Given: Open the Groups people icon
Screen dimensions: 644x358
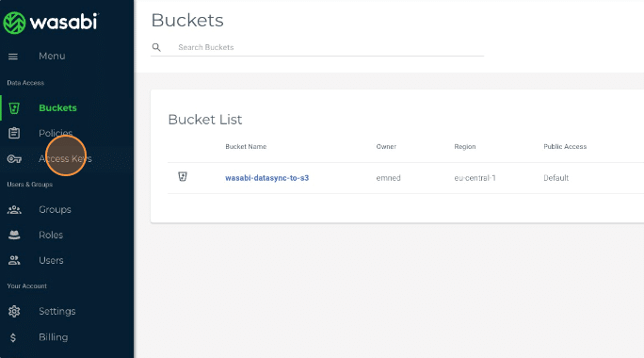Looking at the screenshot, I should (x=14, y=210).
